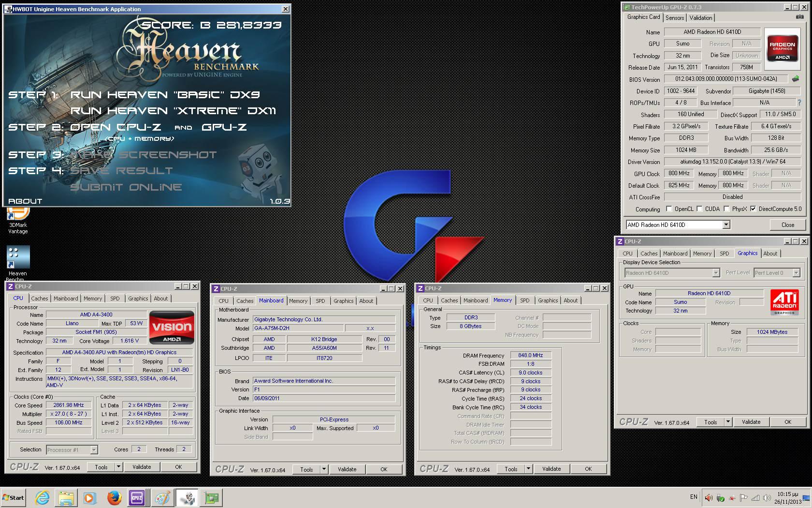Click the GPU-Z green chip taskbar icon

[x=211, y=497]
